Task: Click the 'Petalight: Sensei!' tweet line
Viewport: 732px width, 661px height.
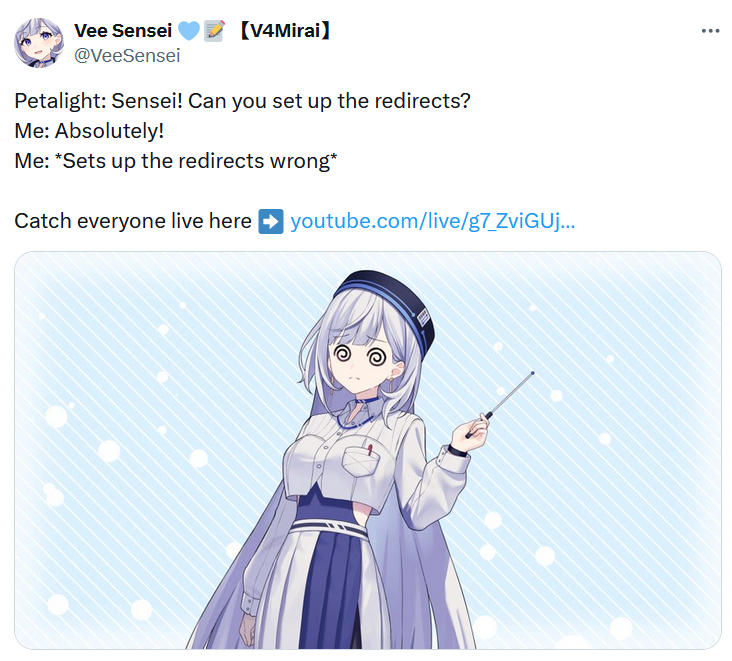Action: coord(242,101)
